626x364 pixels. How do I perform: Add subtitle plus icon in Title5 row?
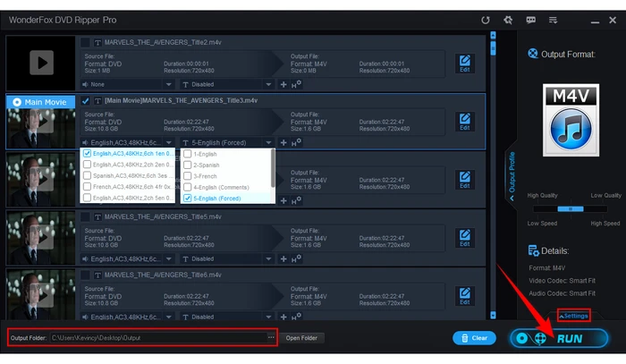283,259
